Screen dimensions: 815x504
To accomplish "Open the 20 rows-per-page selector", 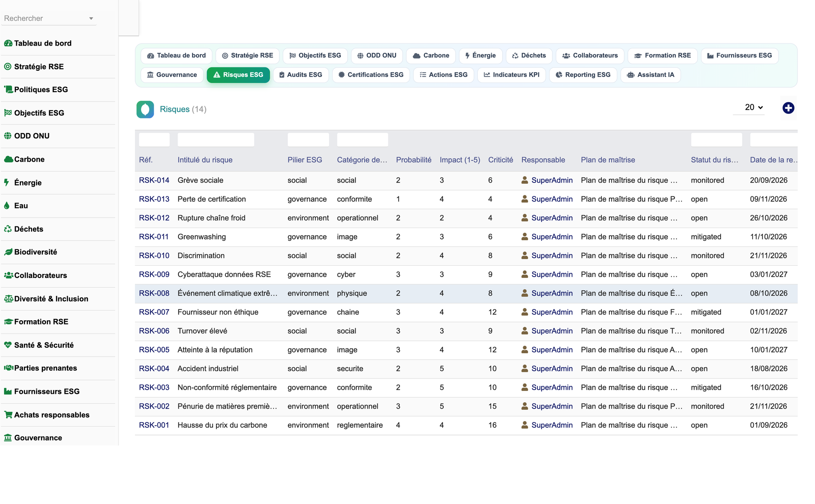I will pos(753,108).
